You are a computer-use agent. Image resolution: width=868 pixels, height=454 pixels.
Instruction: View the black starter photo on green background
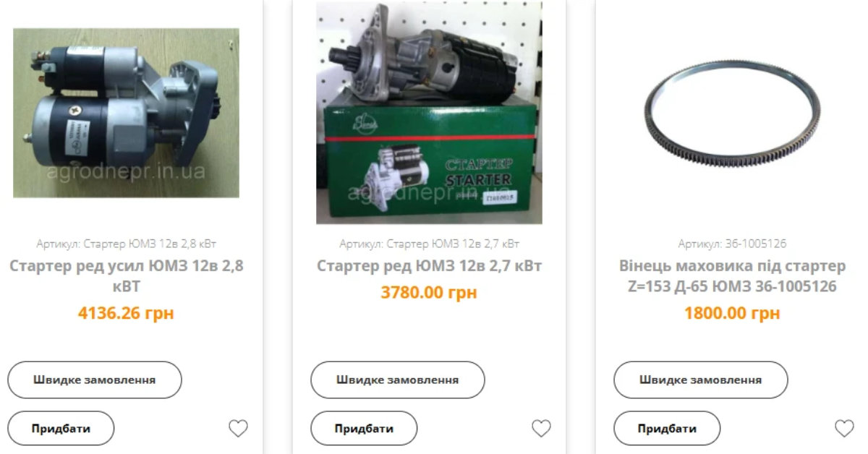(126, 113)
